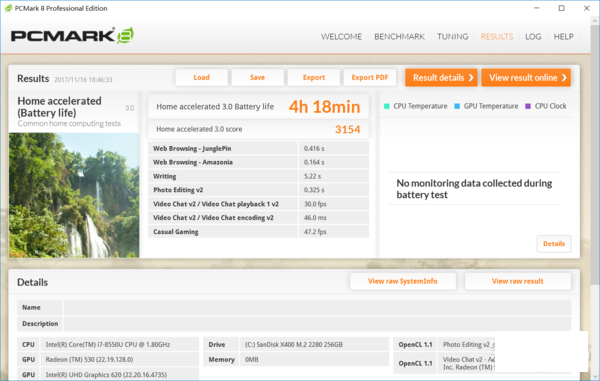Open the LOG tab
The width and height of the screenshot is (600, 381).
coord(533,36)
